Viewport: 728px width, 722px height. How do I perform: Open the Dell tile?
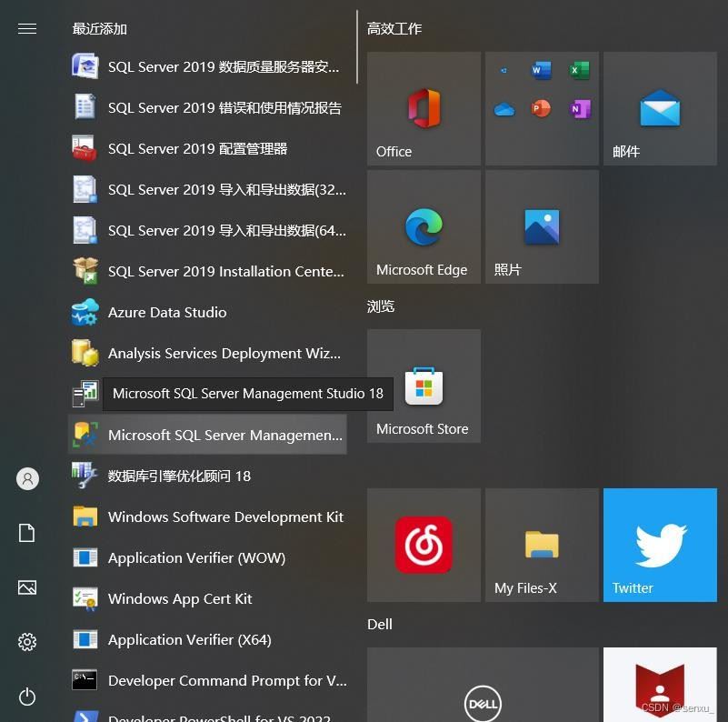[483, 685]
